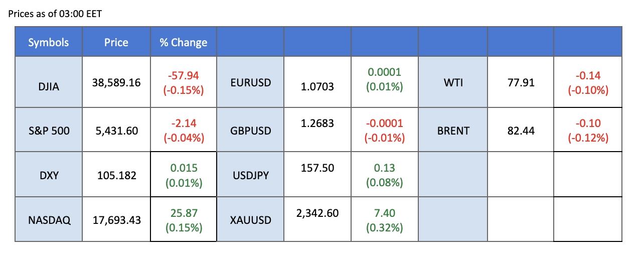Select the DJIA symbol cell

coord(48,87)
